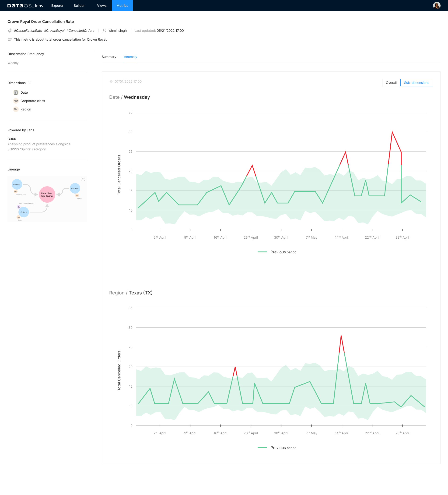Switch to the Summary tab
Image resolution: width=448 pixels, height=495 pixels.
point(109,57)
